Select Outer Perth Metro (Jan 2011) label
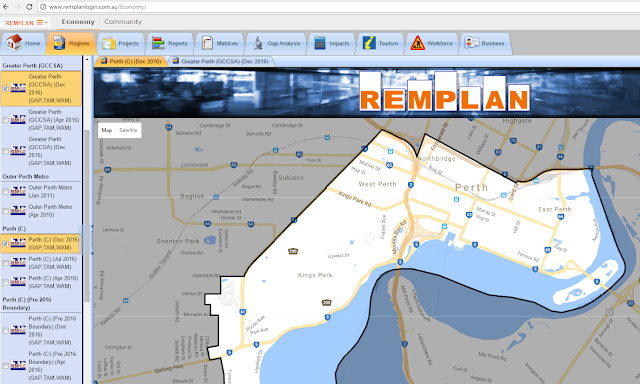Image resolution: width=640 pixels, height=384 pixels. point(50,191)
